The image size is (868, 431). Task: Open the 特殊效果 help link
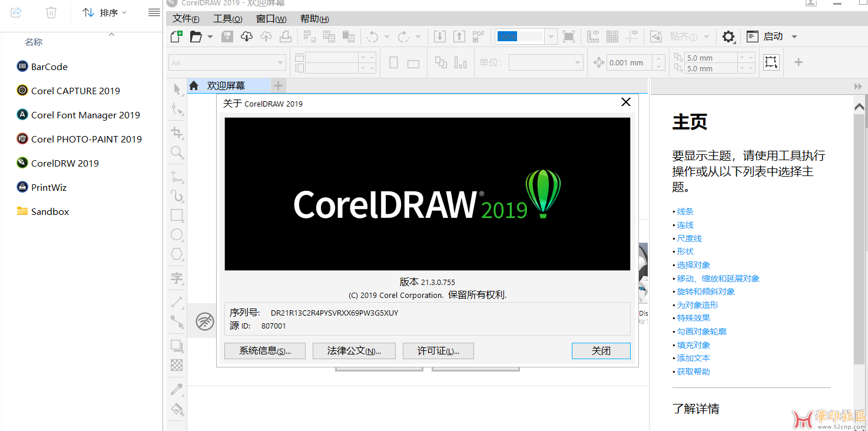pyautogui.click(x=694, y=318)
